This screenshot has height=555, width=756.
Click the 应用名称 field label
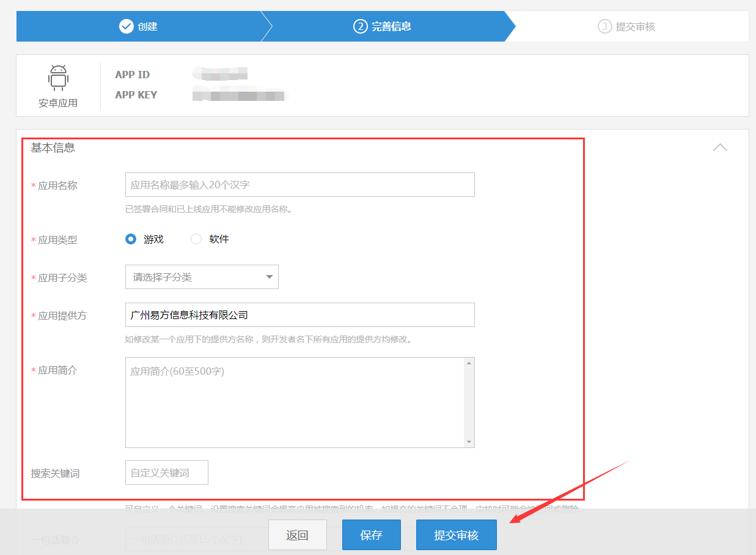(x=57, y=185)
